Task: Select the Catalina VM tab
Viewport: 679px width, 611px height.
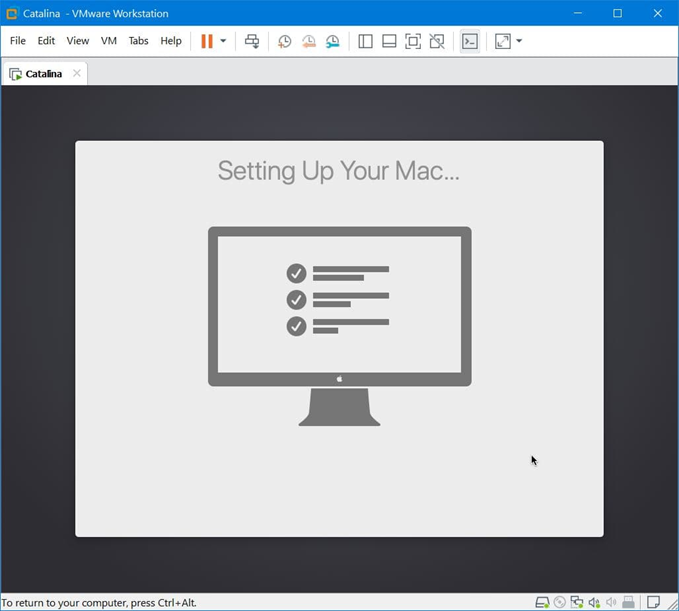Action: coord(43,74)
